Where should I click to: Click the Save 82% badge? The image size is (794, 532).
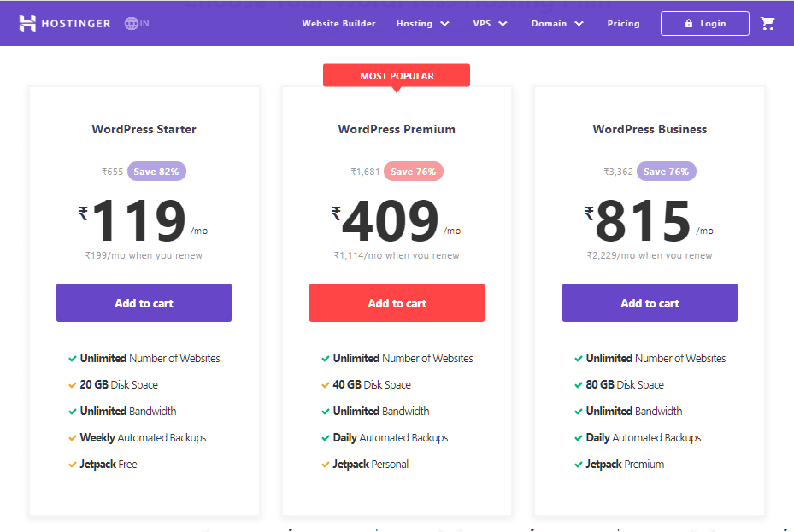[x=156, y=172]
